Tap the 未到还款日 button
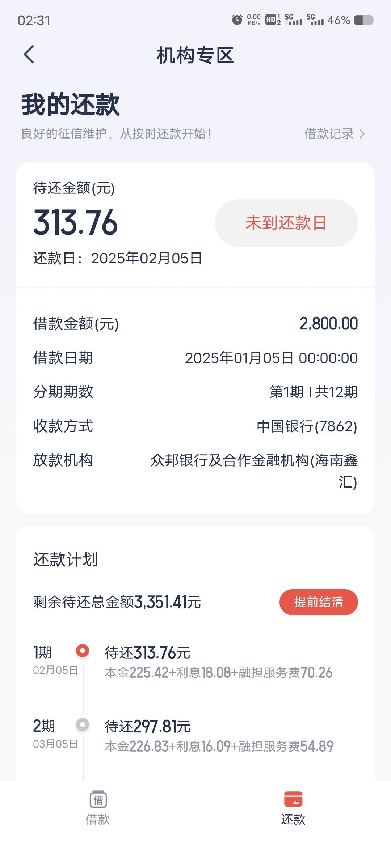The width and height of the screenshot is (391, 868). 286,223
